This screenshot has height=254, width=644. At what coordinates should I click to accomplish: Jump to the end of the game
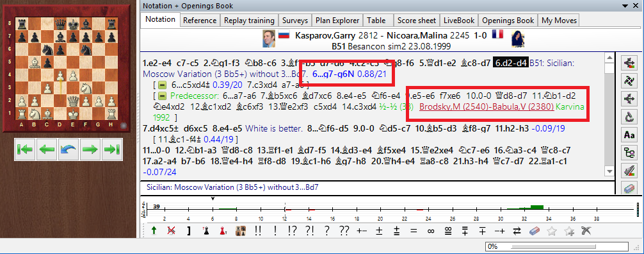click(x=111, y=150)
